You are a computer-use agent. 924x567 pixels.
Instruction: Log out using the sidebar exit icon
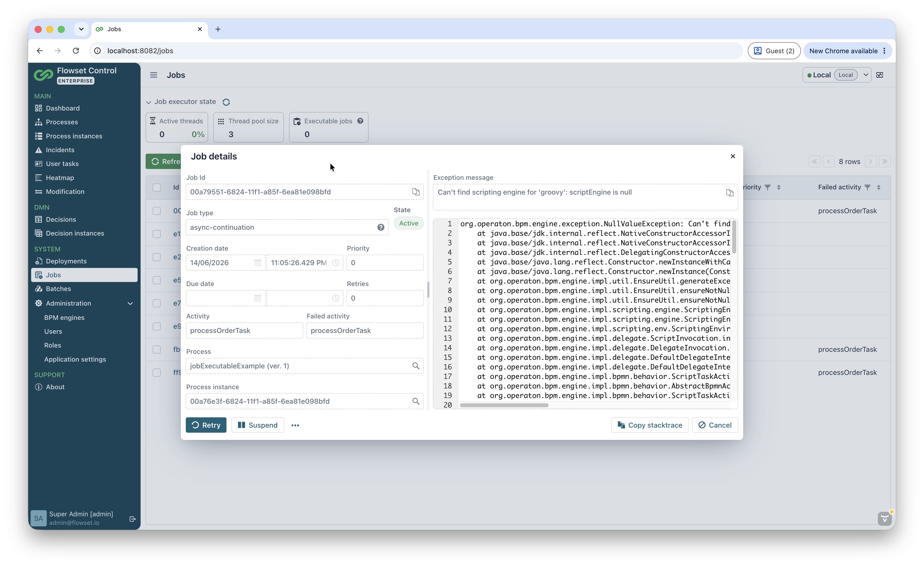tap(132, 519)
